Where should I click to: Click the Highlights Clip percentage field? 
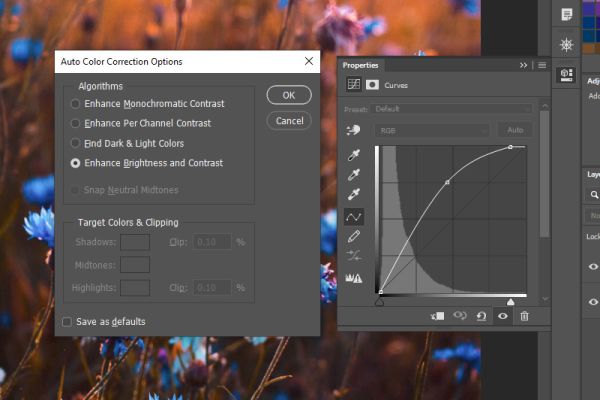[212, 288]
